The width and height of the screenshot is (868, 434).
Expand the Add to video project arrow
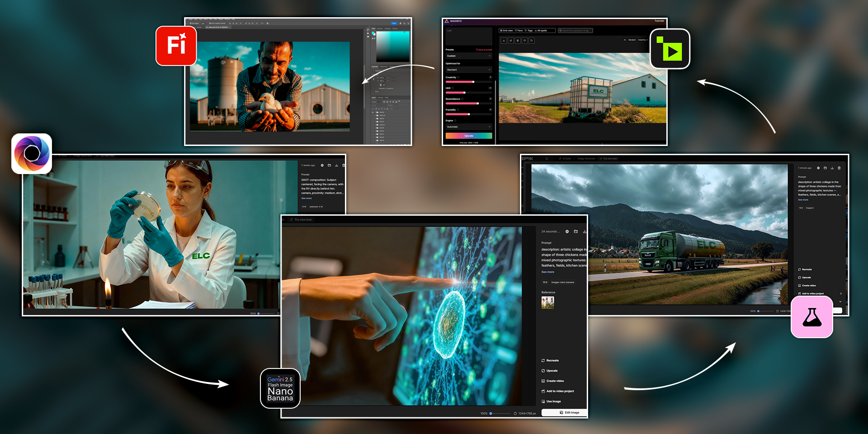click(x=841, y=294)
